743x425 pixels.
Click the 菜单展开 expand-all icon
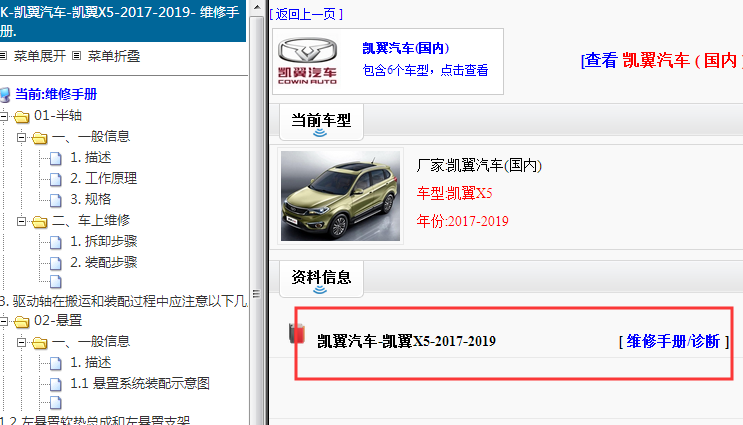click(3, 56)
